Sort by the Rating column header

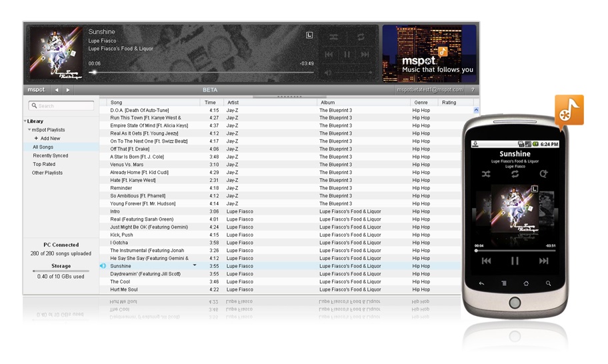(455, 103)
